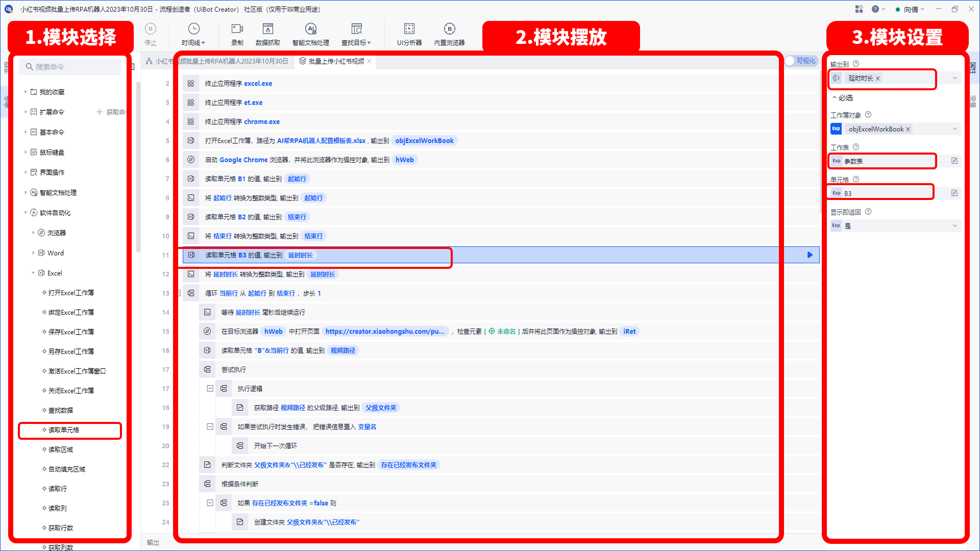Click the playback run button on line 11
The height and width of the screenshot is (551, 980).
tap(809, 255)
